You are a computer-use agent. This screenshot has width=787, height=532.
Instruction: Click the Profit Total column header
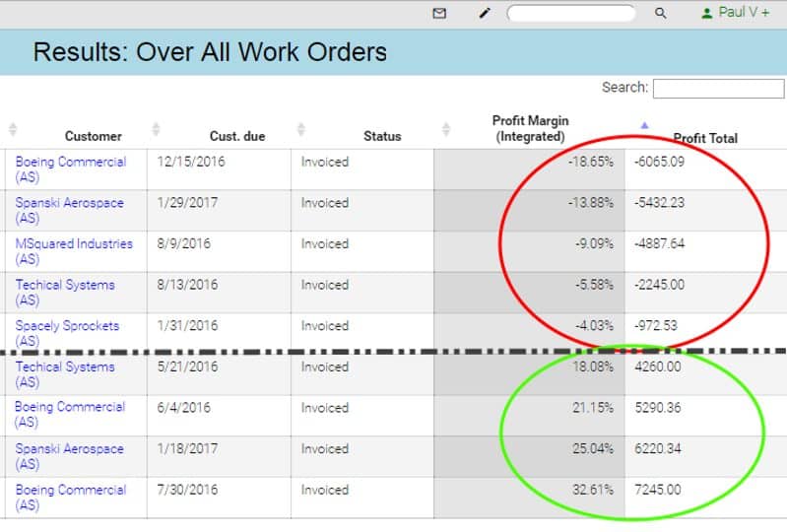[x=705, y=138]
